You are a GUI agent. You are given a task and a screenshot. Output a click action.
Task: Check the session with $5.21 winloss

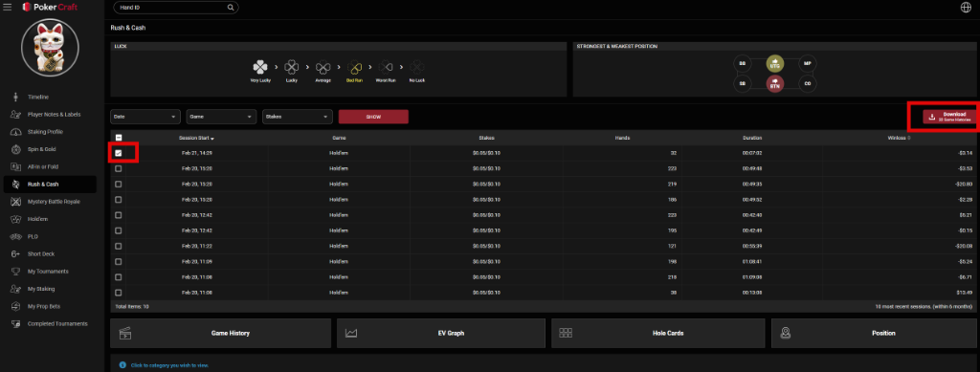(119, 215)
